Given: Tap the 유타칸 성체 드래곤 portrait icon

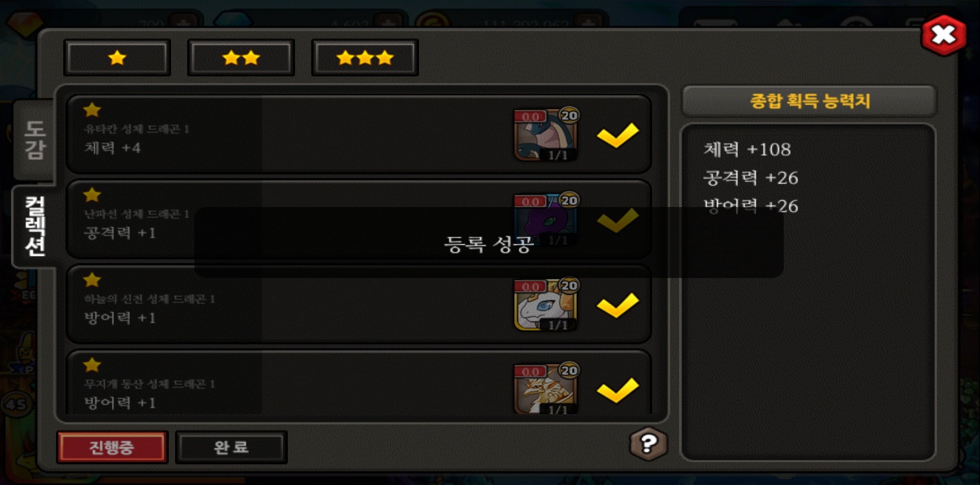Looking at the screenshot, I should pyautogui.click(x=546, y=134).
